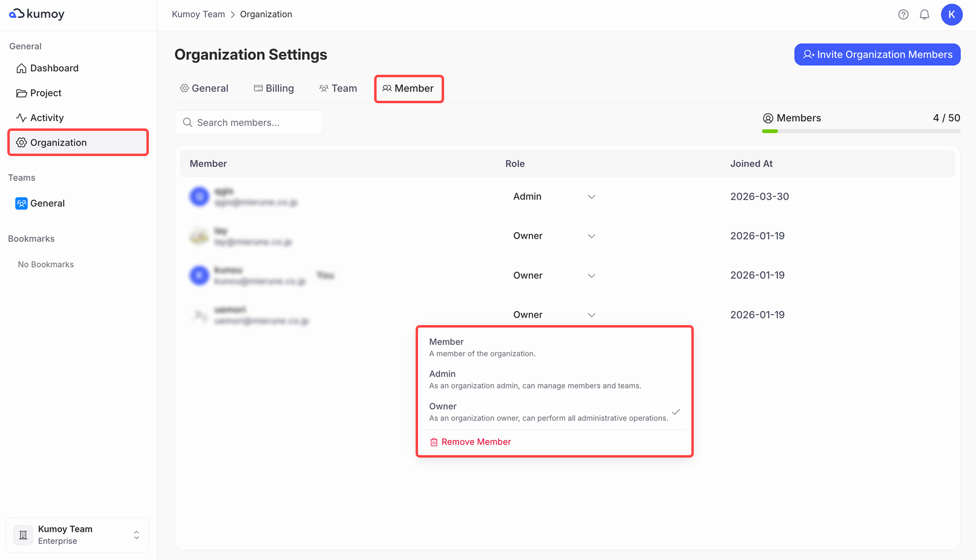
Task: Switch to the Team tab
Action: (x=338, y=88)
